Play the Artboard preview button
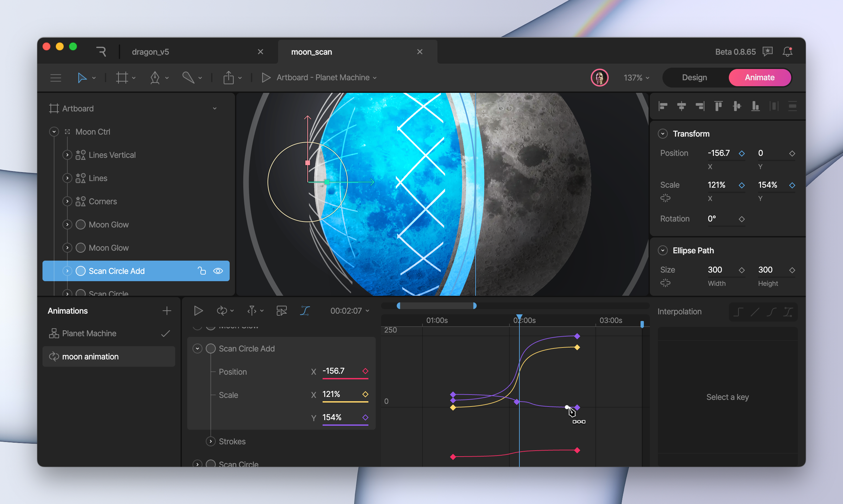 pyautogui.click(x=266, y=78)
